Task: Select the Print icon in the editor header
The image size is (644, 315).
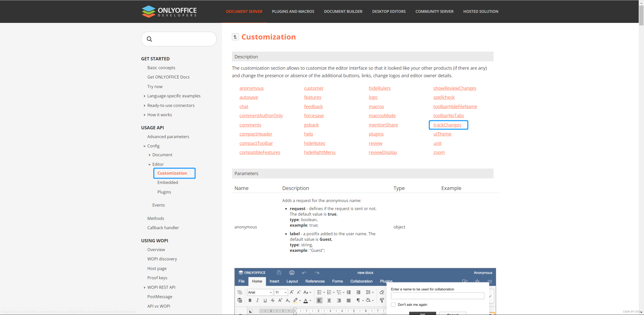Action: pos(292,273)
